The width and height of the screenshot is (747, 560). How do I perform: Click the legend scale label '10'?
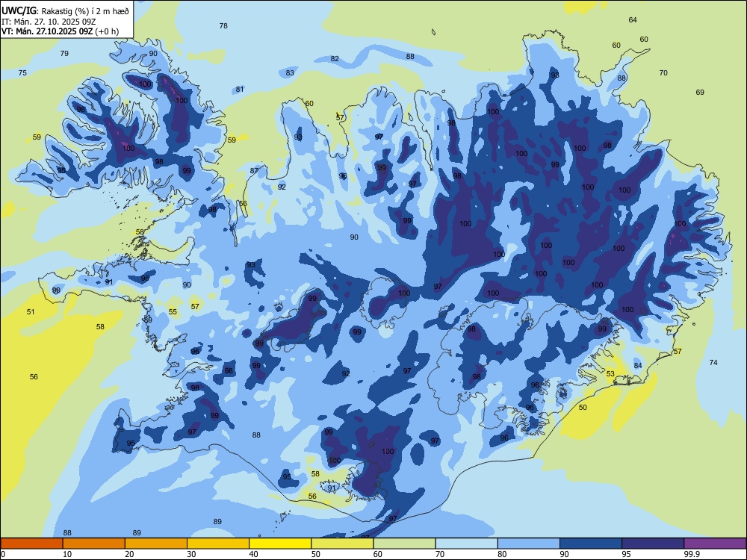click(x=67, y=554)
